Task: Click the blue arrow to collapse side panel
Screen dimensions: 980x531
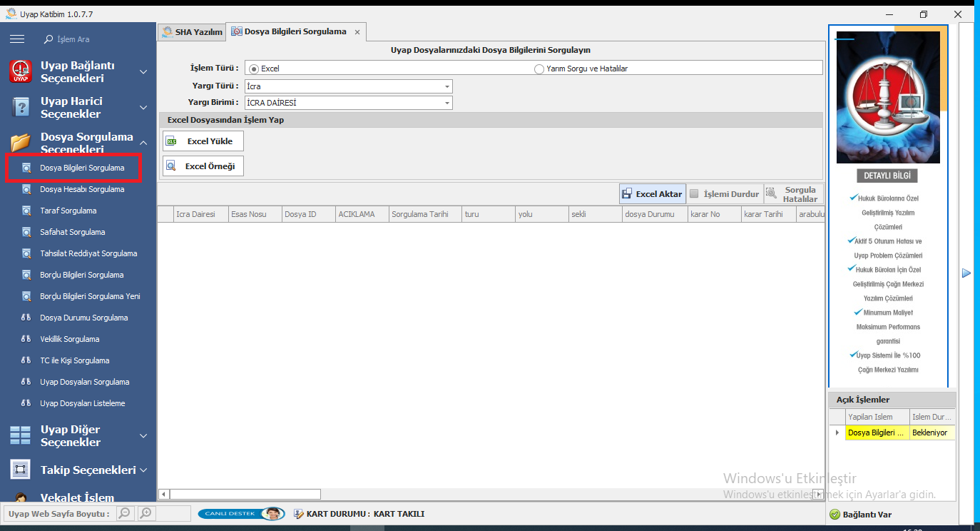Action: tap(966, 273)
